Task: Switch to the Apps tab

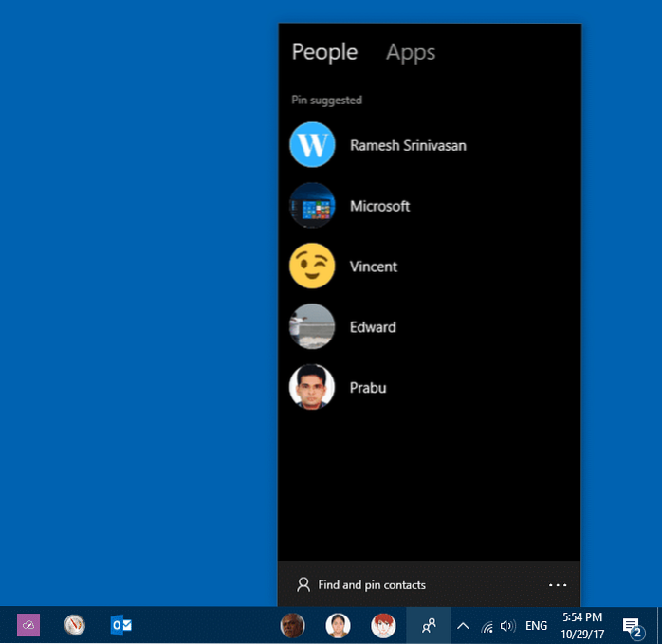Action: [410, 52]
